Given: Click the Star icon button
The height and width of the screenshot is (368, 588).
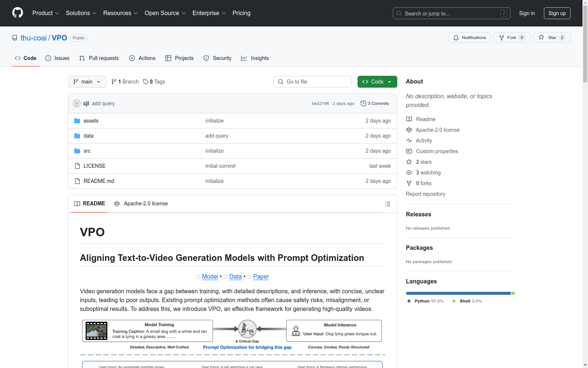Looking at the screenshot, I should [541, 38].
